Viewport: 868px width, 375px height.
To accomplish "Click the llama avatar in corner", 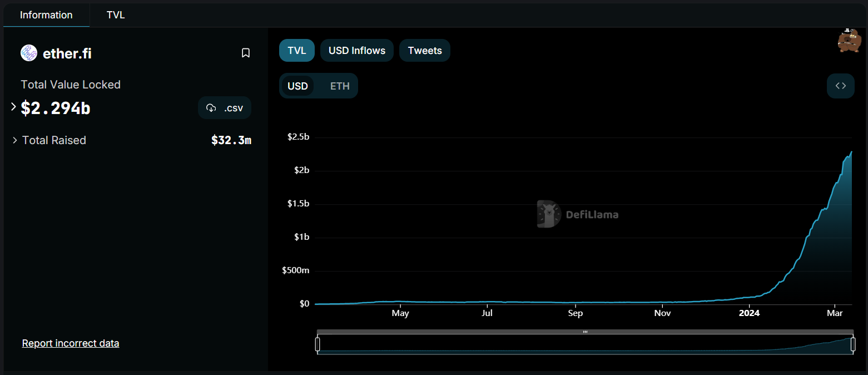I will 849,40.
